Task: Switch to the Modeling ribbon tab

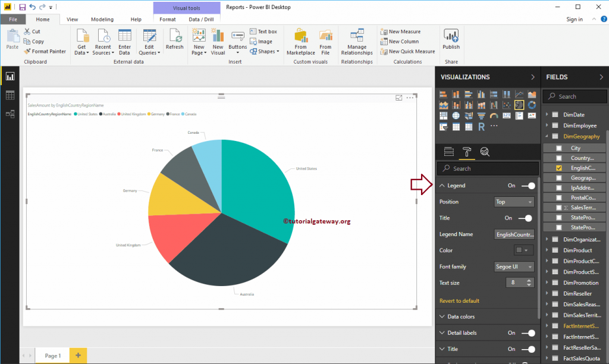Action: (x=102, y=19)
